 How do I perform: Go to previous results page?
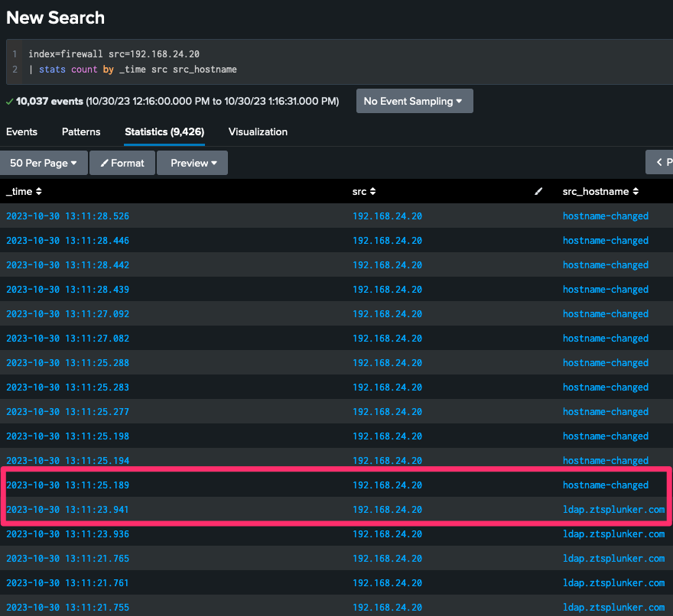coord(660,163)
